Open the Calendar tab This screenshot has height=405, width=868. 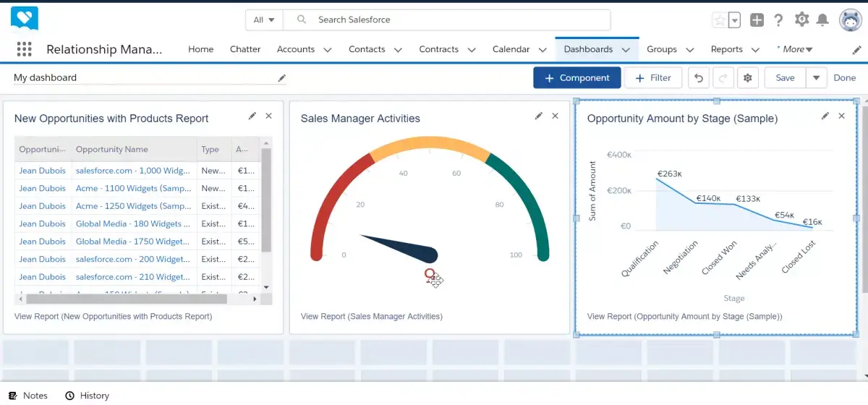click(511, 49)
